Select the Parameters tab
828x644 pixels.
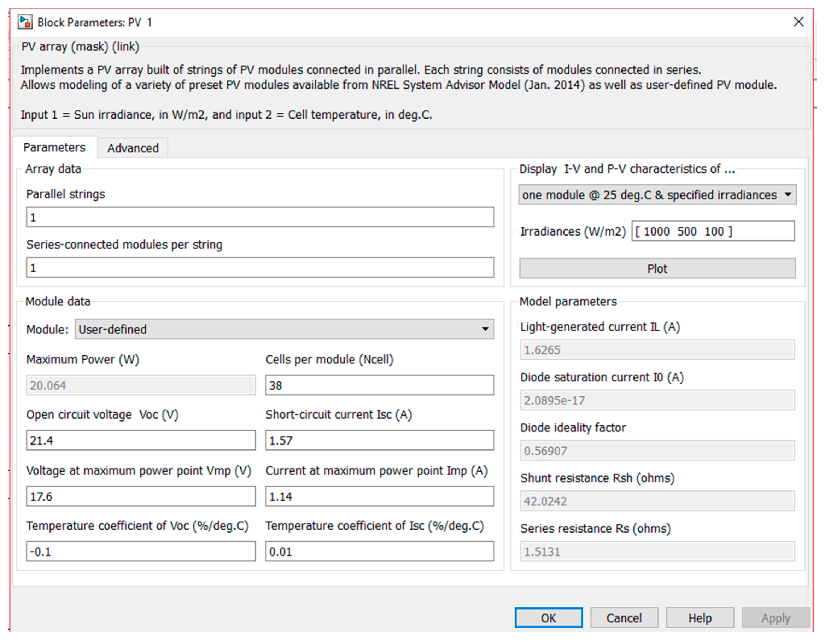[55, 147]
